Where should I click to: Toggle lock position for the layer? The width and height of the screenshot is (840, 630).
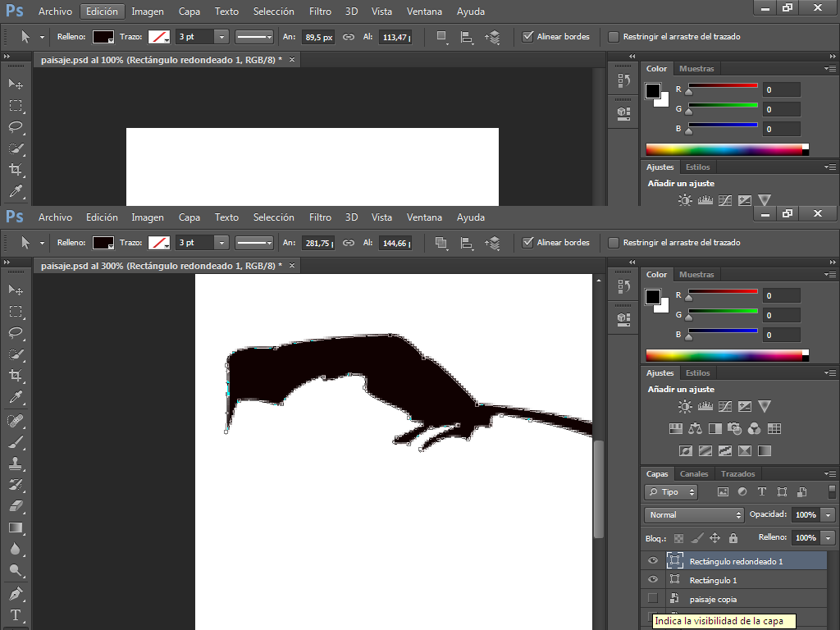714,538
